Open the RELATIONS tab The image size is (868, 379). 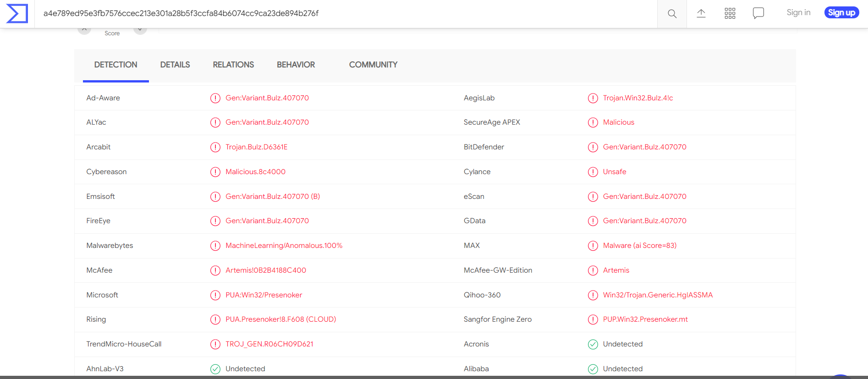233,65
